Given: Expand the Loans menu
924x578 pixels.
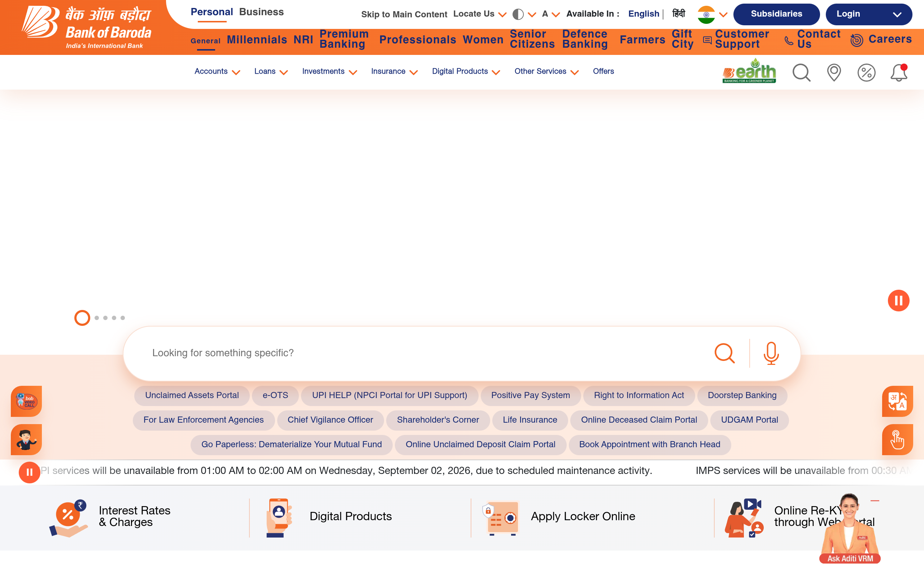Looking at the screenshot, I should click(x=271, y=72).
